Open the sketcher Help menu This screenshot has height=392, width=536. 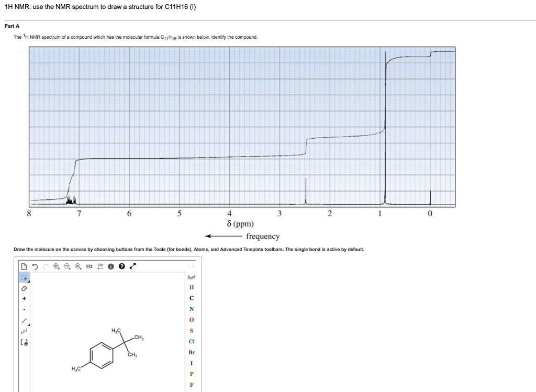pos(121,266)
